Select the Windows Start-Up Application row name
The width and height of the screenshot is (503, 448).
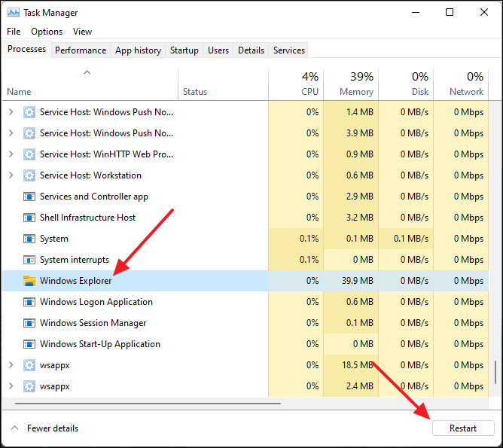(x=99, y=344)
